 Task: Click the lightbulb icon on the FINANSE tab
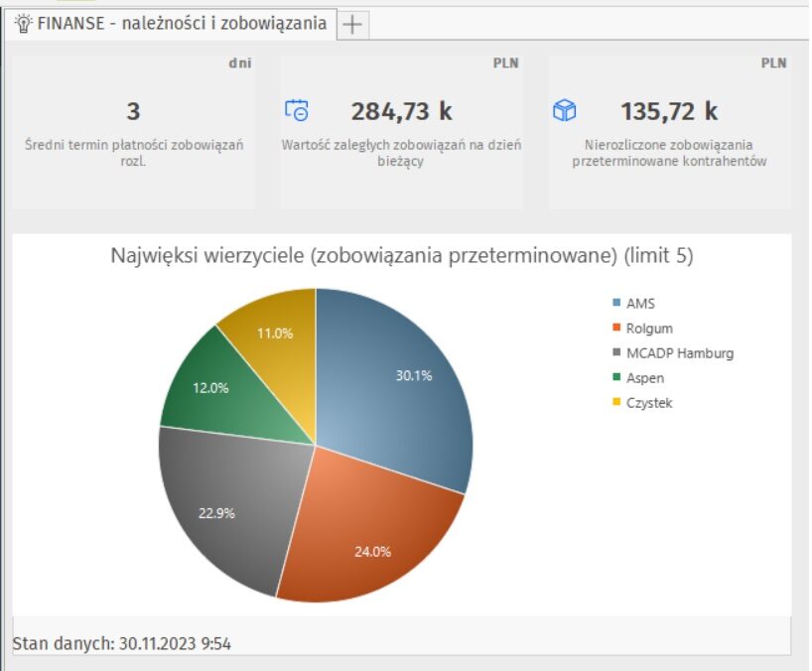pos(23,24)
